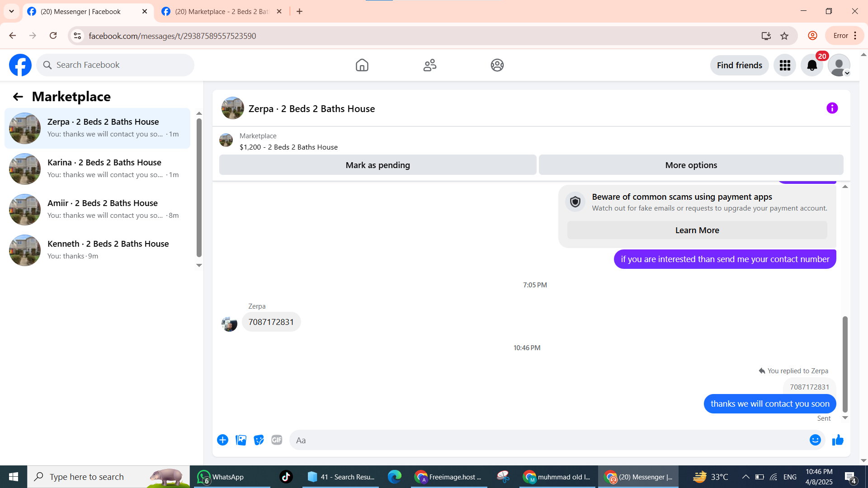Screen dimensions: 868x488
Task: Click Mark as pending button
Action: point(377,165)
